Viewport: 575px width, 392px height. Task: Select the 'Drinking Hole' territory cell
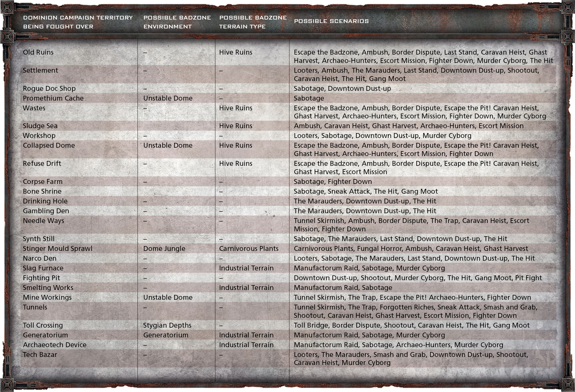point(45,201)
